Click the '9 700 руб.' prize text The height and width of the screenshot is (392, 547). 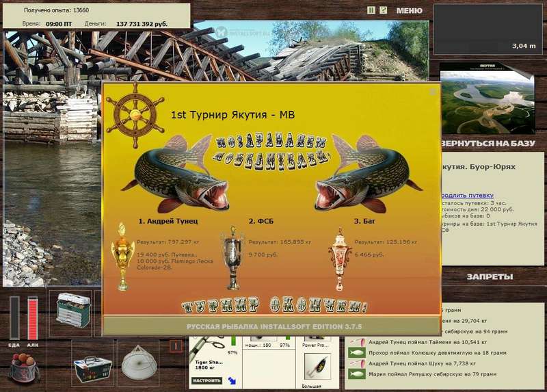(x=263, y=254)
